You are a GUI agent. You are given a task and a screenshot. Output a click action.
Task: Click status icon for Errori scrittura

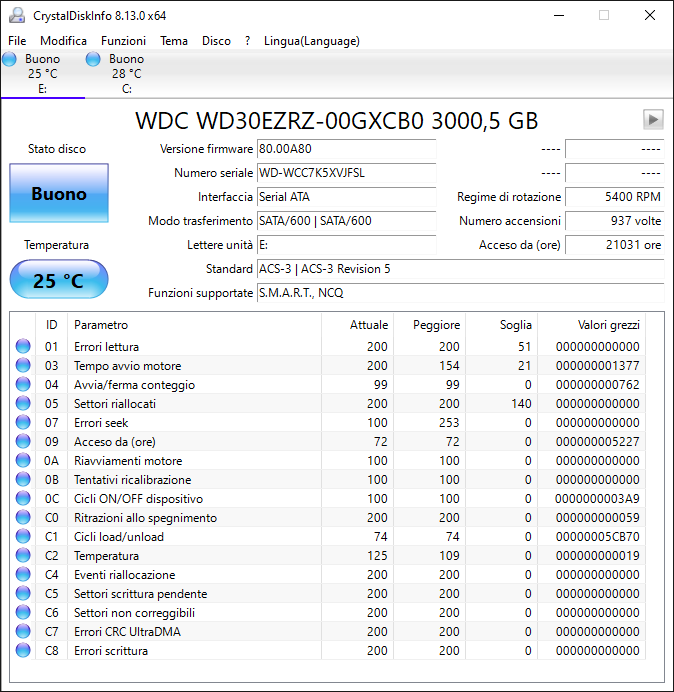pyautogui.click(x=23, y=650)
